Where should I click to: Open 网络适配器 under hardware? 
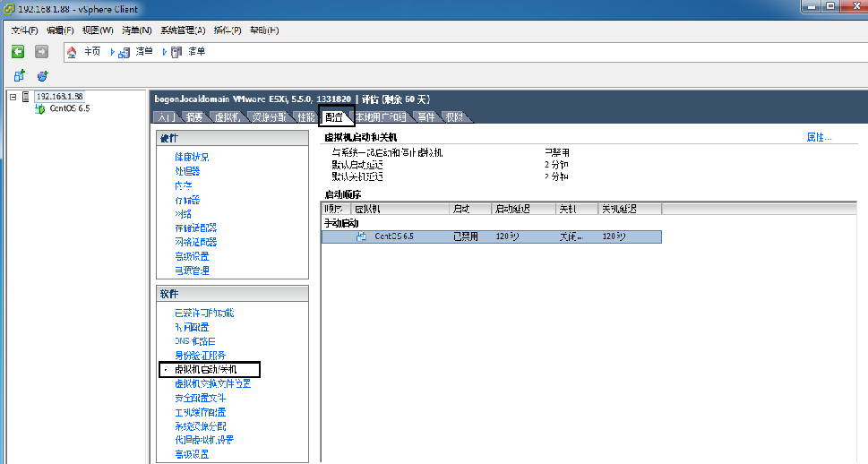[196, 242]
